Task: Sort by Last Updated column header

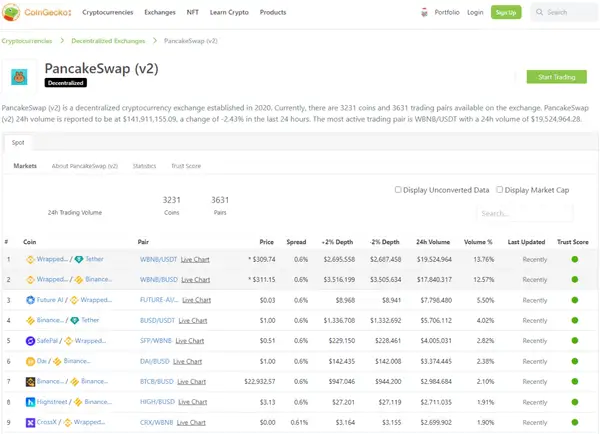Action: click(x=527, y=242)
